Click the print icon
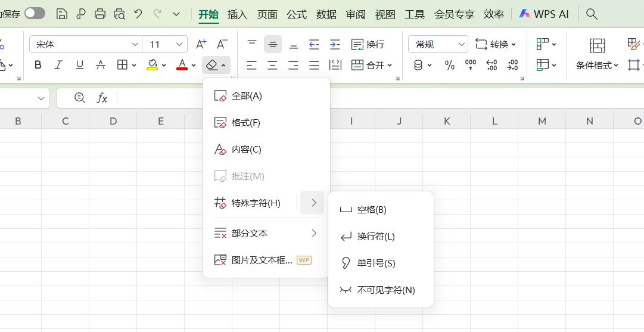 click(100, 14)
